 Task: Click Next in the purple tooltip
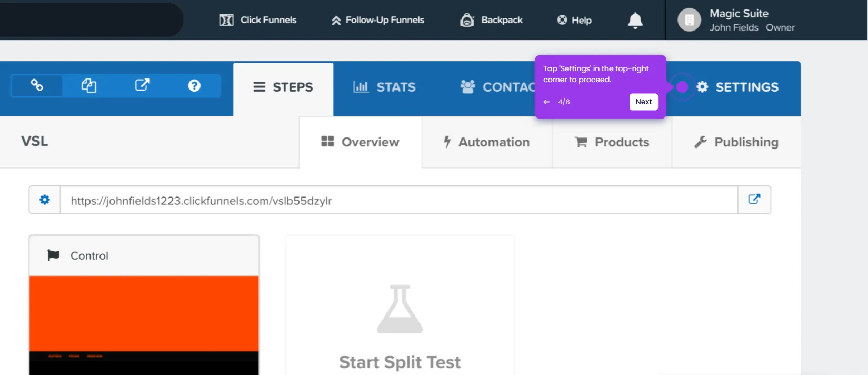click(644, 102)
